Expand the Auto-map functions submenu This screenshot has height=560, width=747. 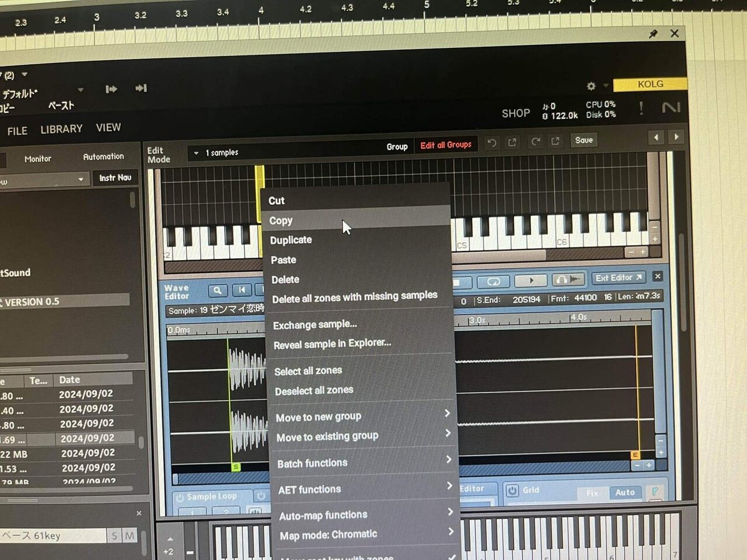tap(449, 511)
